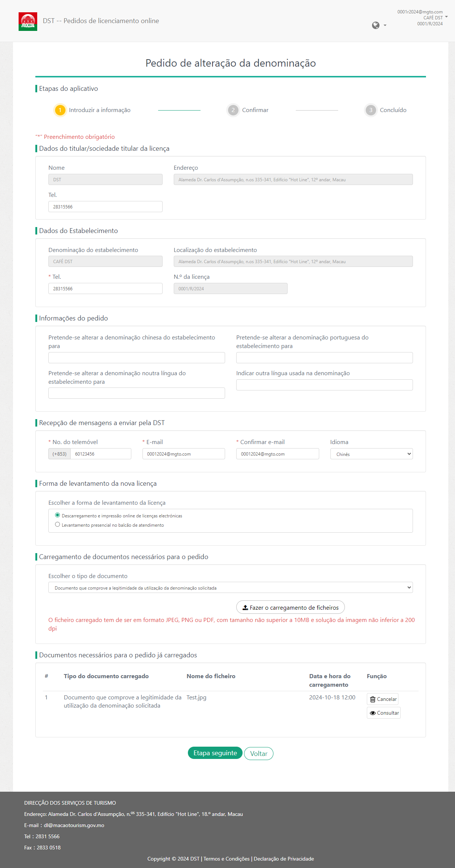Screen dimensions: 455x868
Task: Expand the Idioma dropdown
Action: pyautogui.click(x=371, y=454)
